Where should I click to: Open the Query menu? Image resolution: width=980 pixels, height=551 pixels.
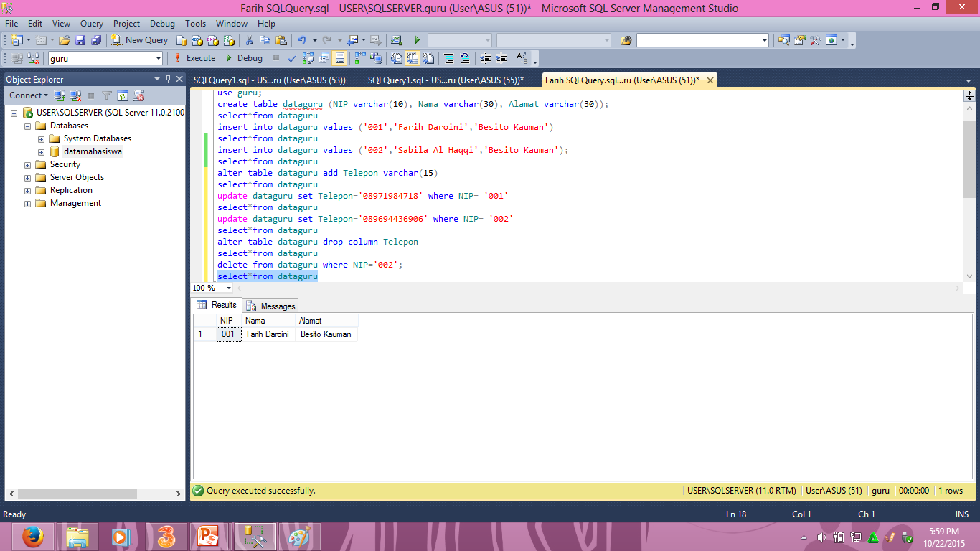pyautogui.click(x=91, y=24)
